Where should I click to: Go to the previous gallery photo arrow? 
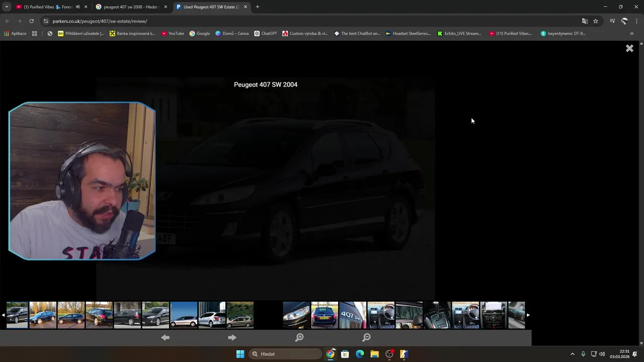click(165, 337)
